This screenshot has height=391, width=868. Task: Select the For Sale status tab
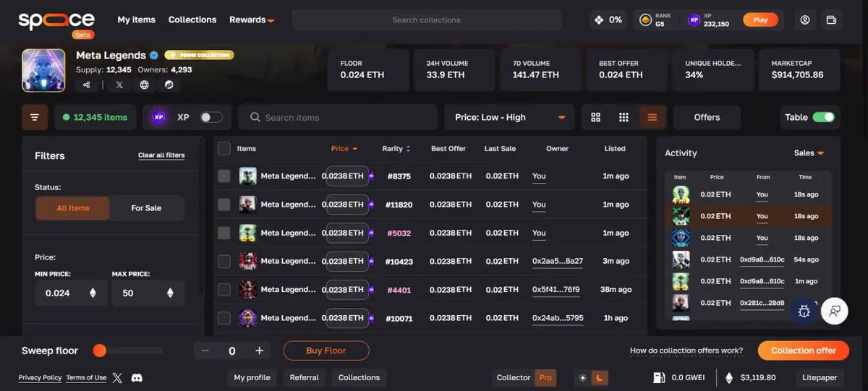[x=146, y=208]
